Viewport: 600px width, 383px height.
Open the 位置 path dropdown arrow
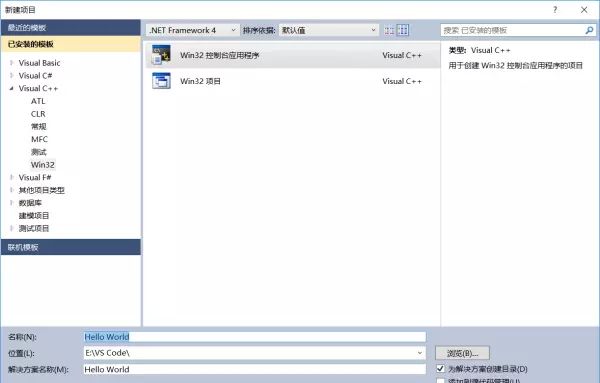tap(419, 353)
